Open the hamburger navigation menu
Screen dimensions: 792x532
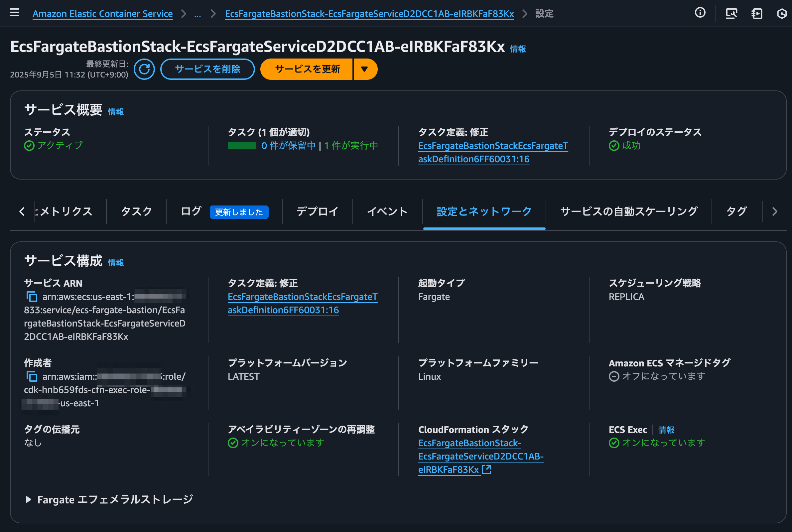coord(15,13)
